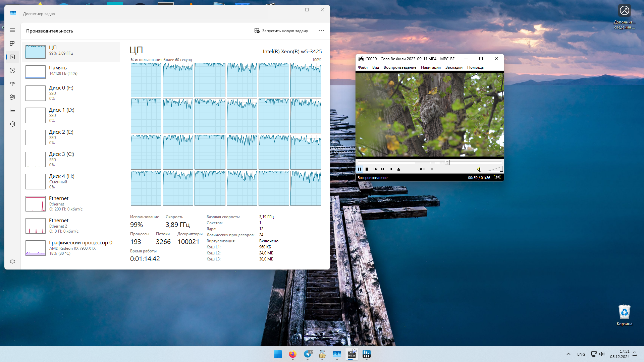
Task: Pause the video in MPC-BE
Action: pos(360,169)
